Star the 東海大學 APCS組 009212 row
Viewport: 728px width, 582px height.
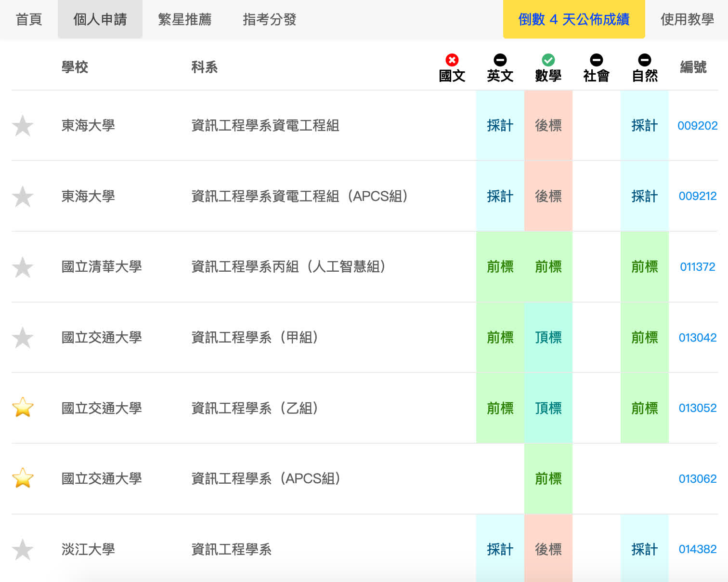[23, 197]
